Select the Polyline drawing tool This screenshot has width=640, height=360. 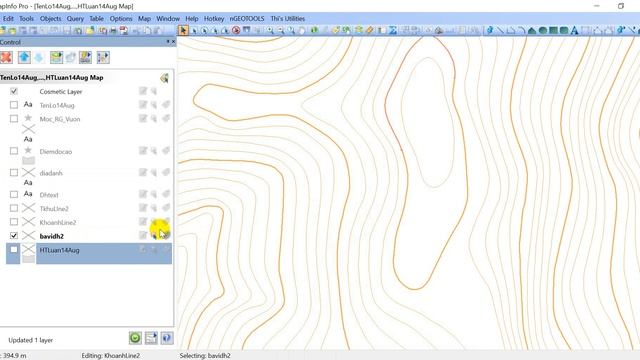[511, 30]
